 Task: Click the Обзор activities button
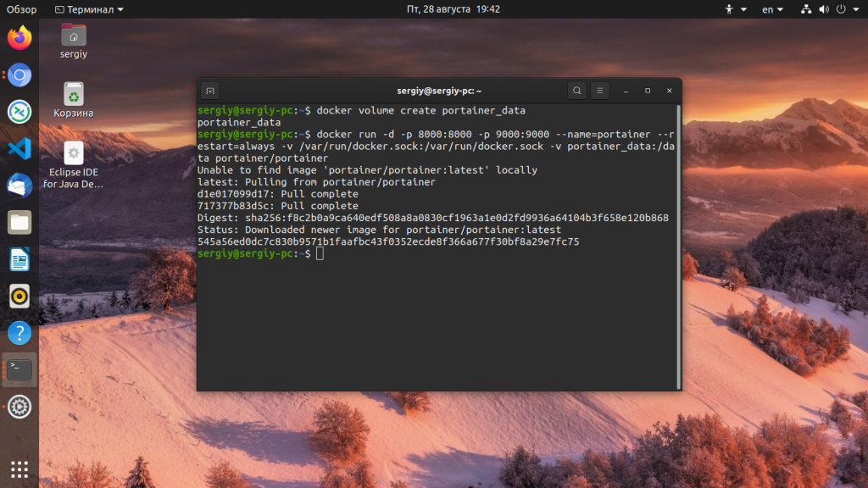click(x=21, y=9)
